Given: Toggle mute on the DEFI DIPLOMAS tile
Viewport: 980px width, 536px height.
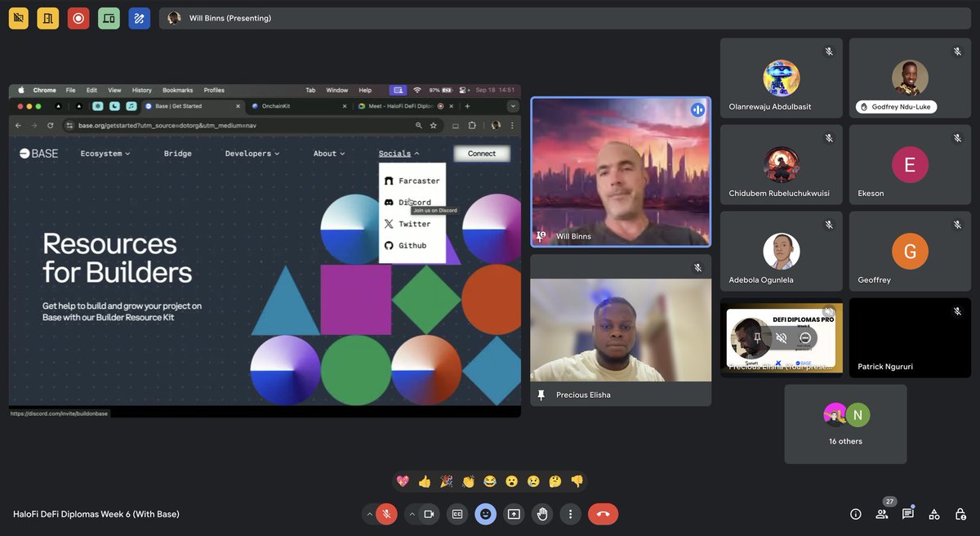Looking at the screenshot, I should click(x=782, y=337).
